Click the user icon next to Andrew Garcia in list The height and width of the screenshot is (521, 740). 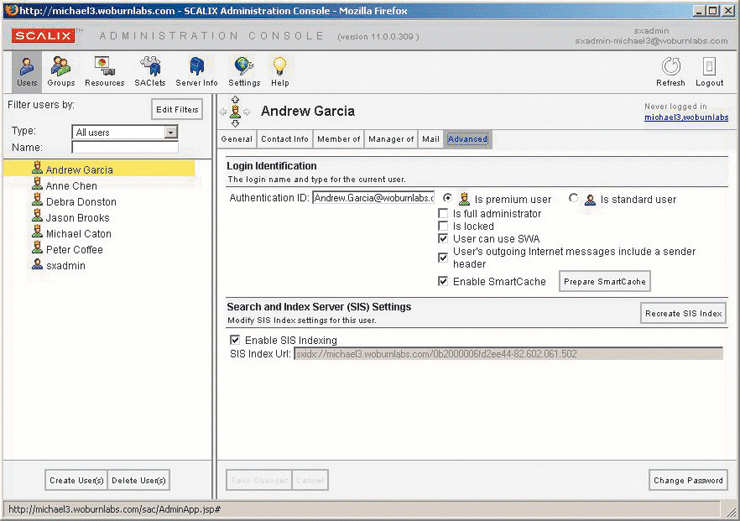[x=37, y=168]
